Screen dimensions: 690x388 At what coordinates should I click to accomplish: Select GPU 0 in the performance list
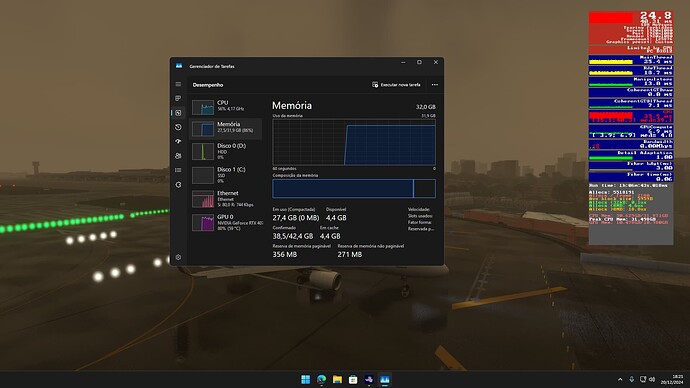coord(226,223)
